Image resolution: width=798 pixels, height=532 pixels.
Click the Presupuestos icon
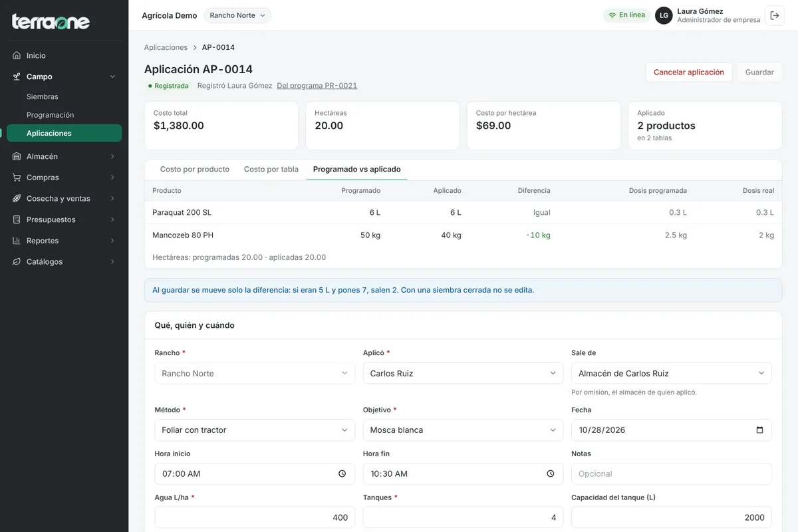click(17, 219)
